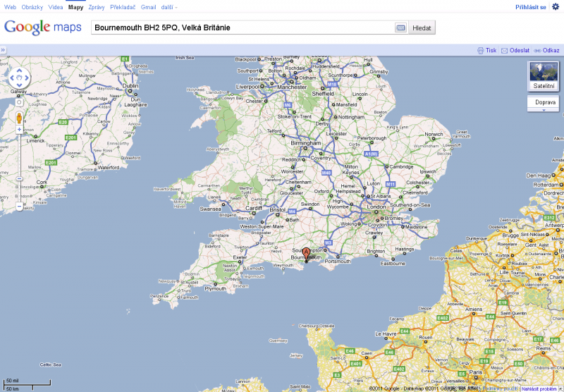Click the Plymouth label on the map
The height and width of the screenshot is (392, 564).
click(216, 288)
